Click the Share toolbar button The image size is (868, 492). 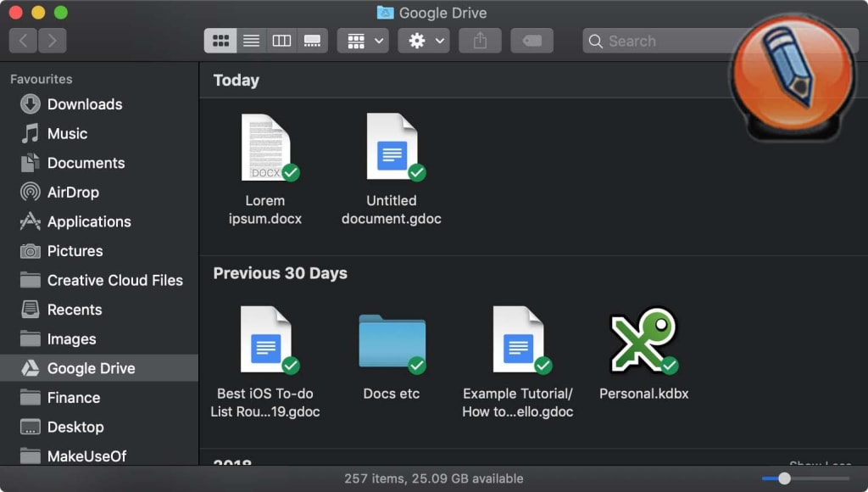click(x=480, y=41)
